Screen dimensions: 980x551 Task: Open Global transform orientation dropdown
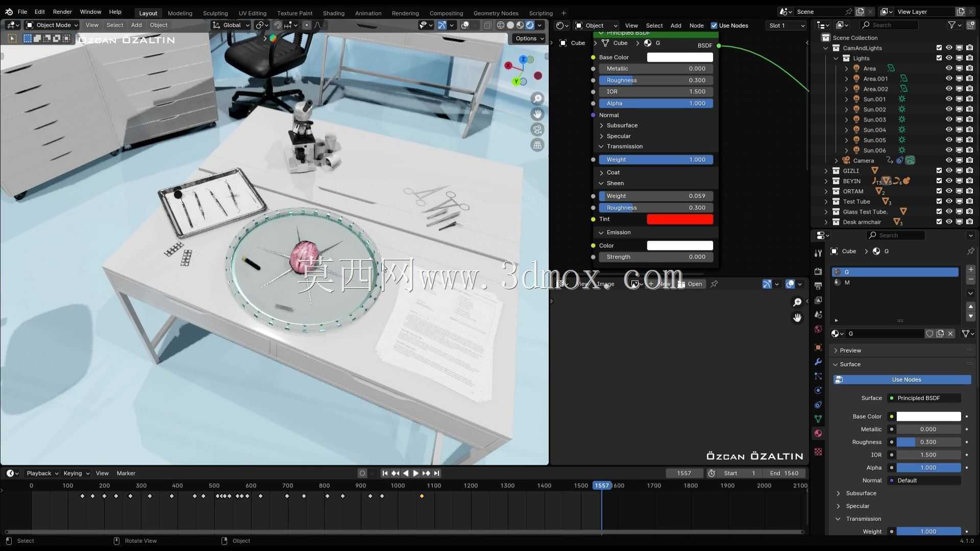pyautogui.click(x=231, y=25)
